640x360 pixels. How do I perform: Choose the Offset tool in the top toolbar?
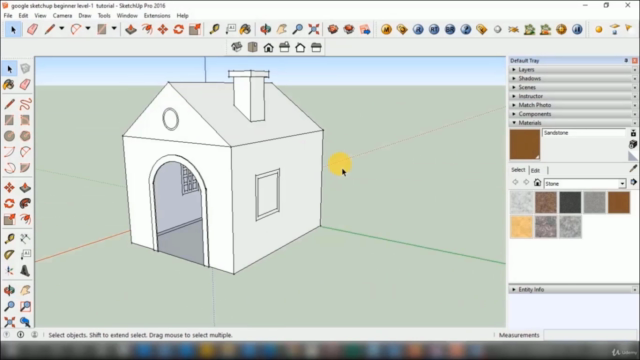[x=147, y=29]
